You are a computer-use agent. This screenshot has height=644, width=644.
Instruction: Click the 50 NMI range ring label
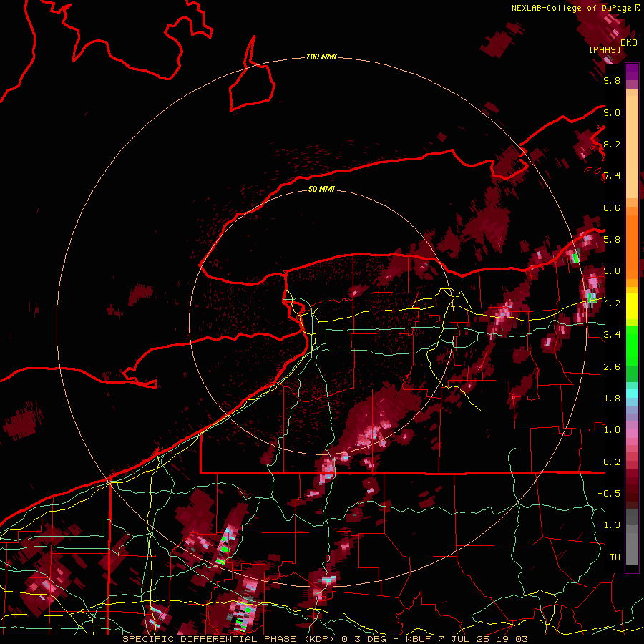[321, 190]
